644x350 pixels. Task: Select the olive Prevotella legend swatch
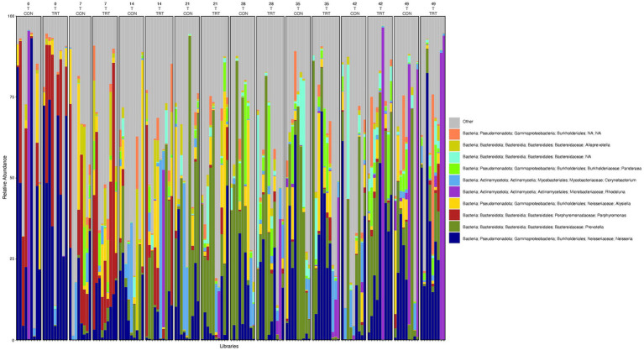pos(454,227)
